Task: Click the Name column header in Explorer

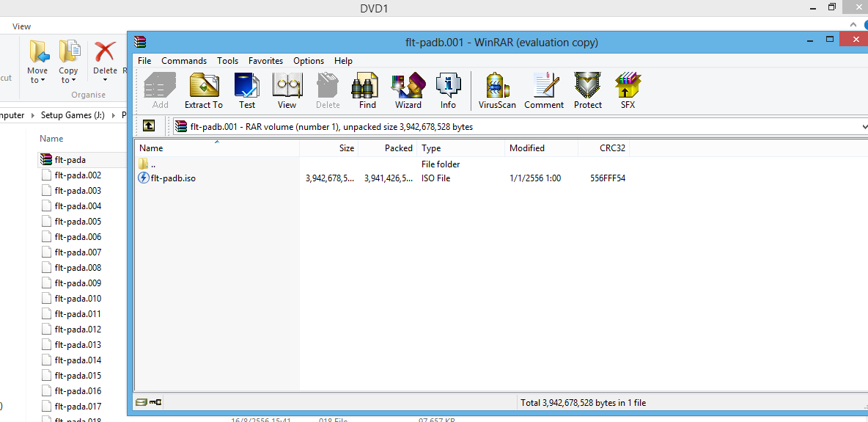Action: 51,139
